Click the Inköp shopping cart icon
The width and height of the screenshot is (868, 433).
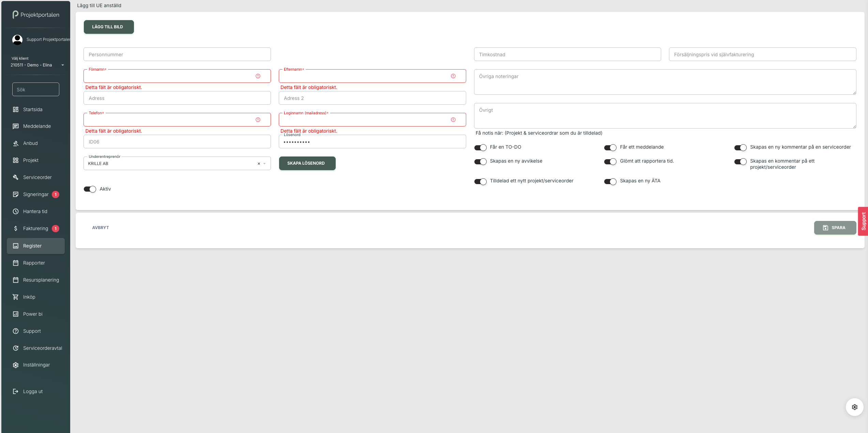(16, 297)
